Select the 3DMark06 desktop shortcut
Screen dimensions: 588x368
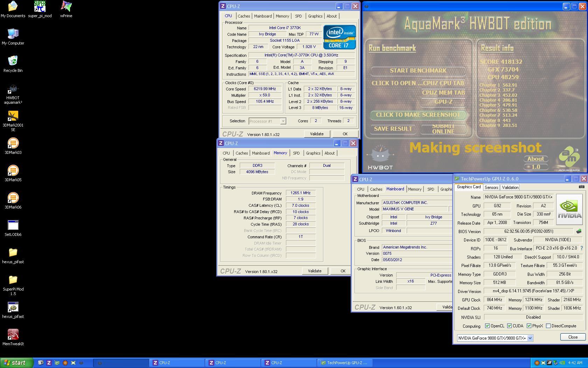click(13, 201)
